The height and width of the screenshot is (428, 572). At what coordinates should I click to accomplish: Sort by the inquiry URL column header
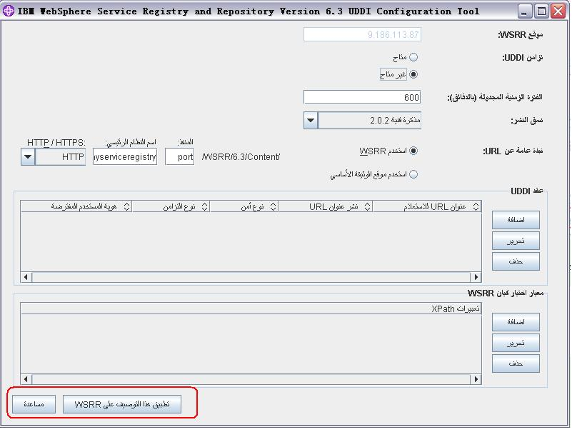427,207
